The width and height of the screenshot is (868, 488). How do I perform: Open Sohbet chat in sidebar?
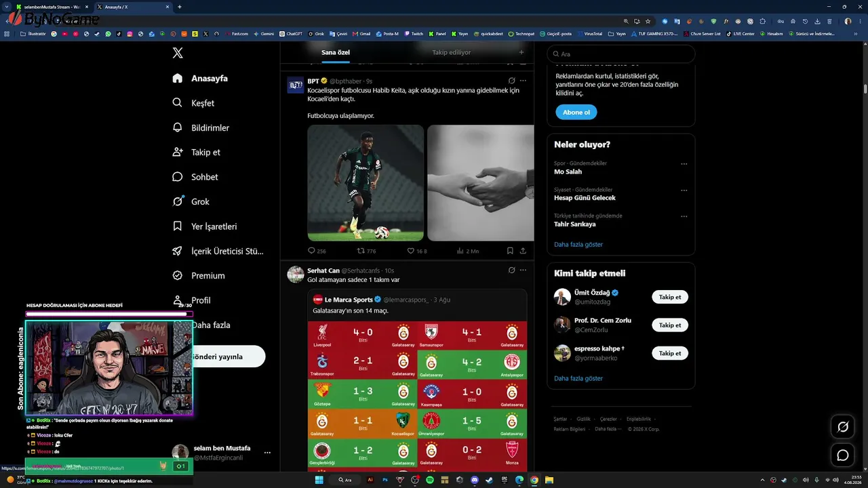coord(196,177)
